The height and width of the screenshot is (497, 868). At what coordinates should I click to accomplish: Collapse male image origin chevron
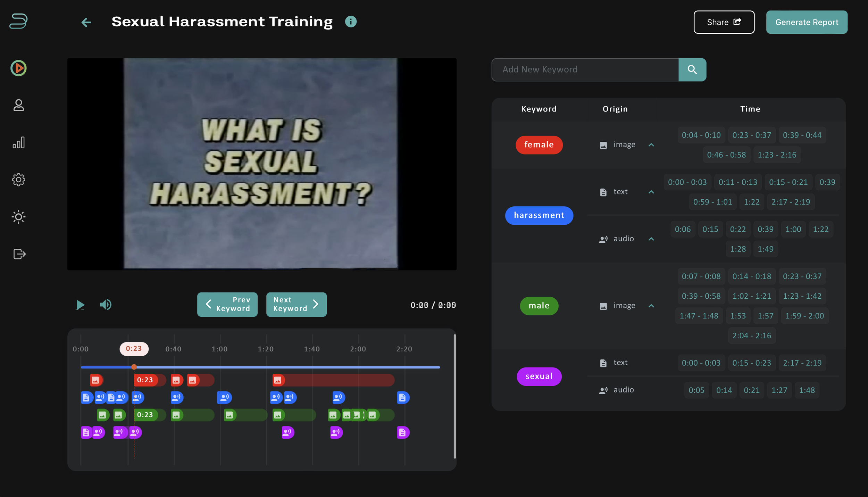(651, 306)
